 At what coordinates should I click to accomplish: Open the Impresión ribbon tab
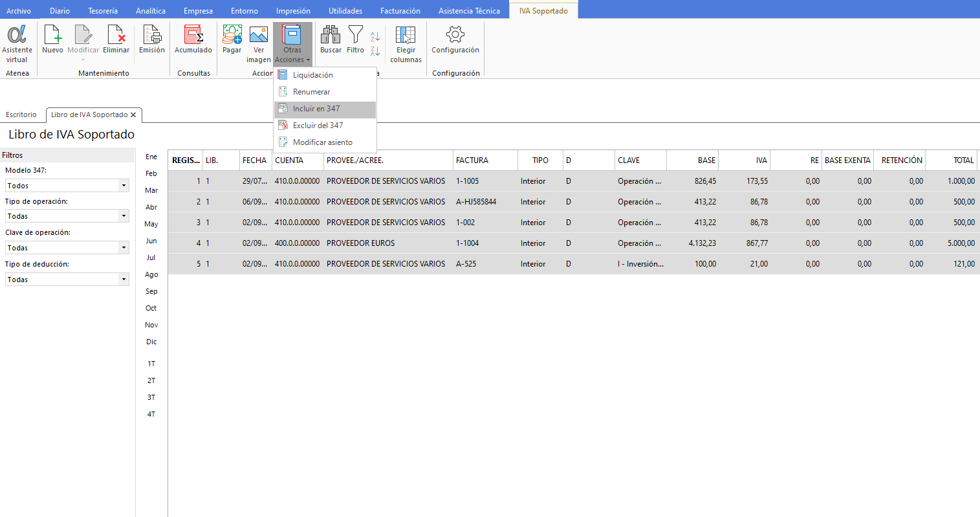pos(293,11)
